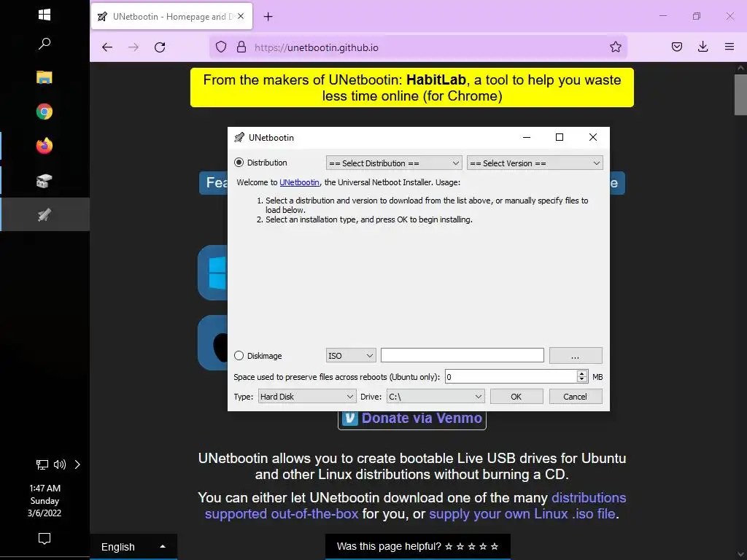Image resolution: width=747 pixels, height=560 pixels.
Task: Click the persistence space MB field
Action: [511, 377]
